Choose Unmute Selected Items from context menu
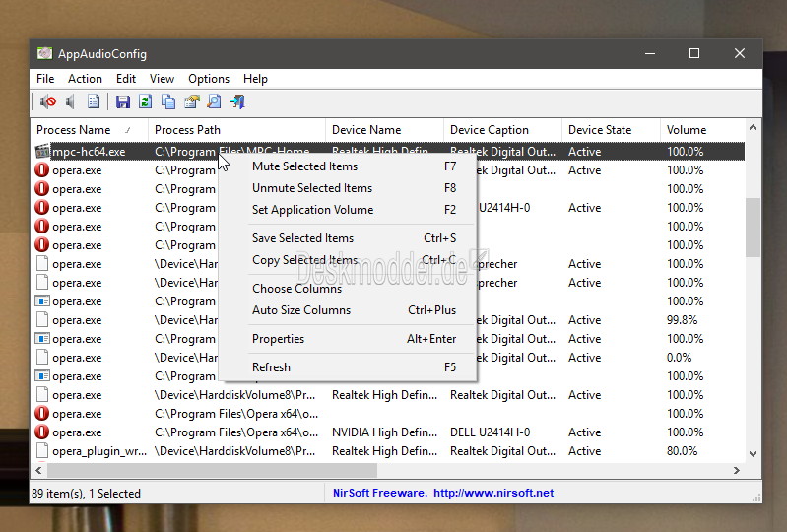Image resolution: width=787 pixels, height=532 pixels. [x=348, y=188]
